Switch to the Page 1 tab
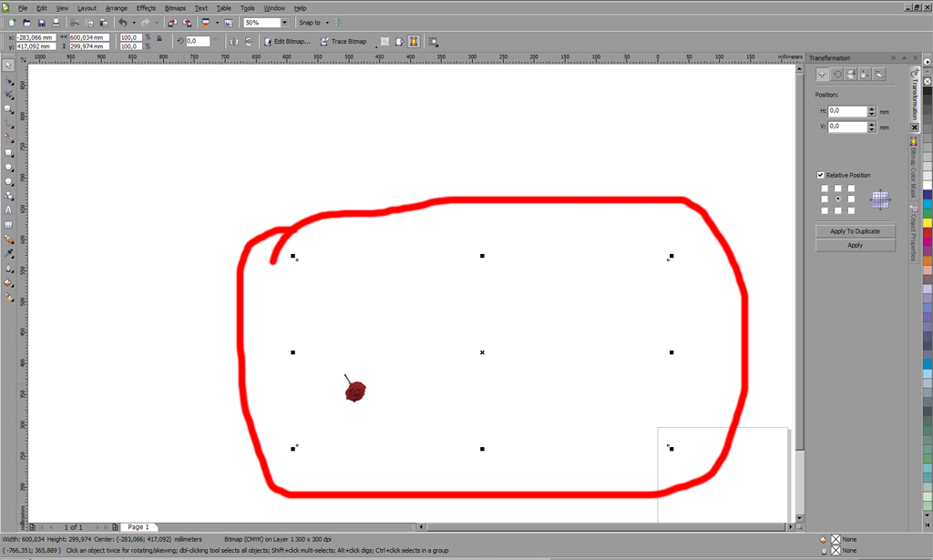This screenshot has width=933, height=560. click(x=138, y=526)
